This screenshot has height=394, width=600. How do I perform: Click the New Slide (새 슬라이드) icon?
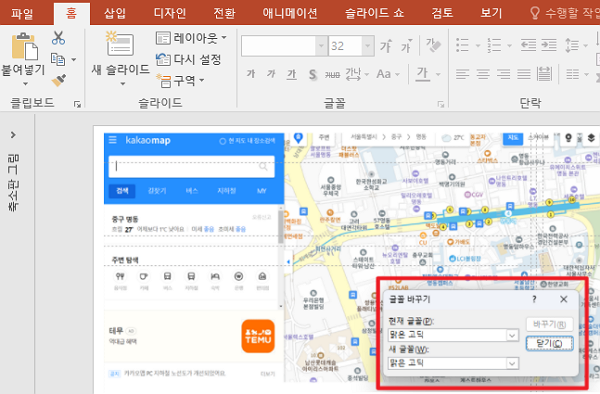[x=119, y=45]
